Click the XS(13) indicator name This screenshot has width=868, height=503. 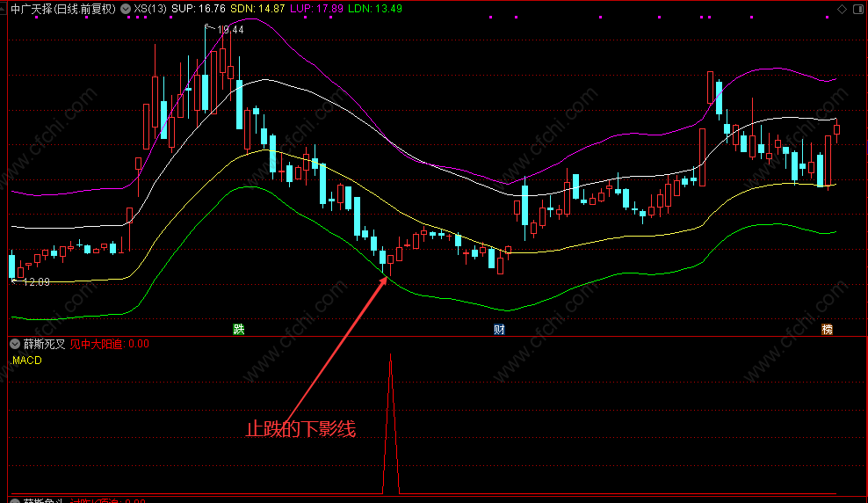(150, 9)
